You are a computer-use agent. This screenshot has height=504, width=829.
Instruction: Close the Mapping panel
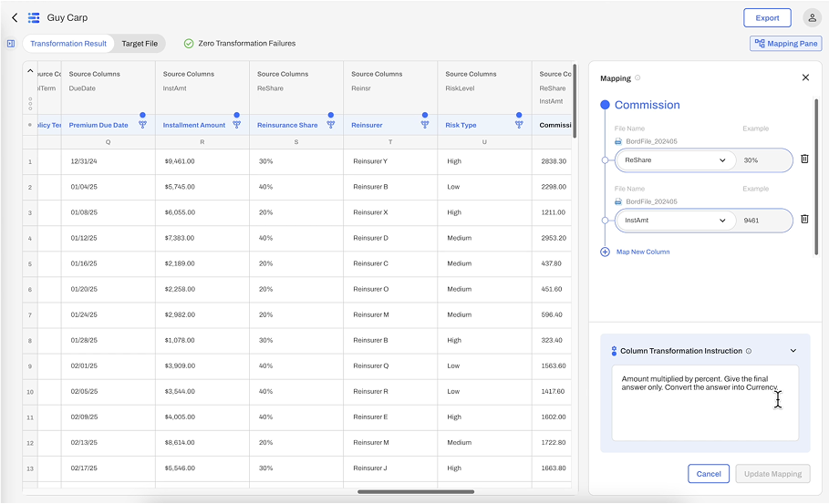805,78
